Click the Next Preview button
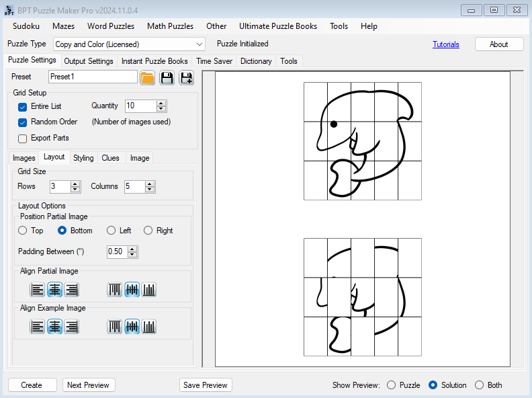Screen dimensions: 532x398 pos(89,385)
